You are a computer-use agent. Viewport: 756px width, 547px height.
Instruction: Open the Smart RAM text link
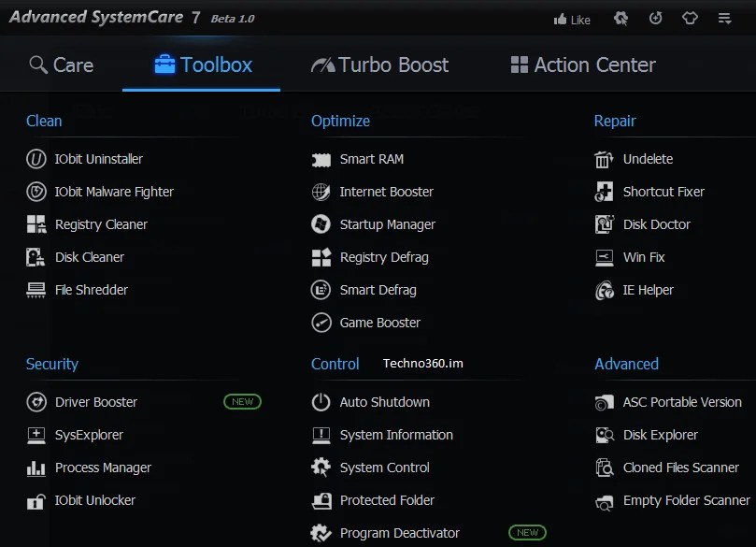(372, 159)
